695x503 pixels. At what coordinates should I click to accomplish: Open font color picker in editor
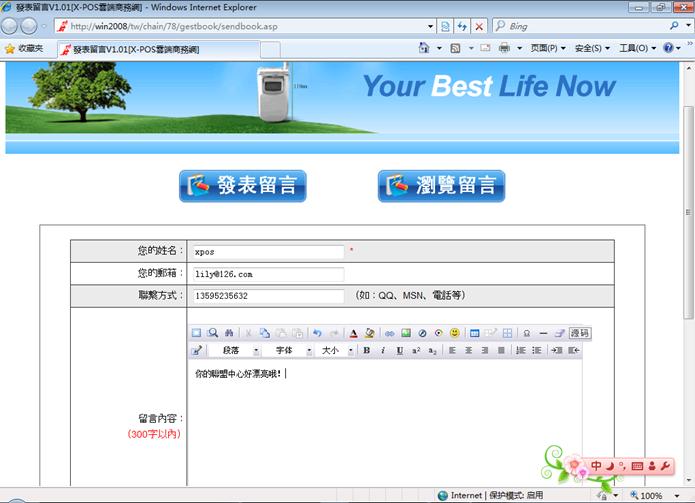click(354, 333)
